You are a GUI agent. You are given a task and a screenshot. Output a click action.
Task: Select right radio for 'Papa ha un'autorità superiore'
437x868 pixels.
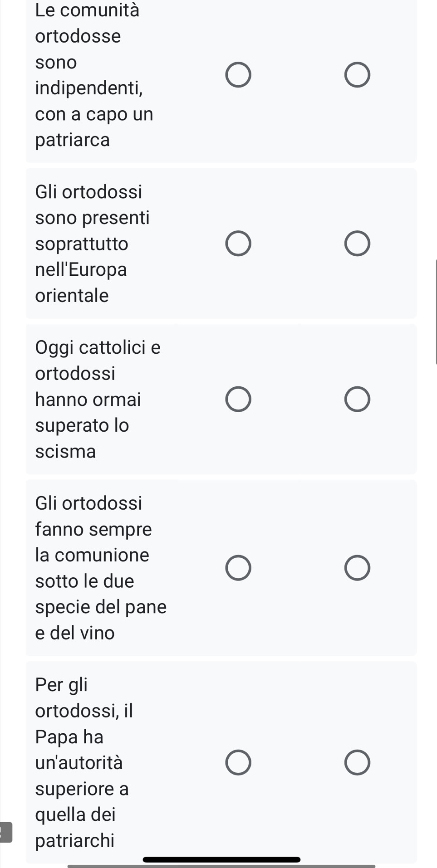[x=357, y=762]
